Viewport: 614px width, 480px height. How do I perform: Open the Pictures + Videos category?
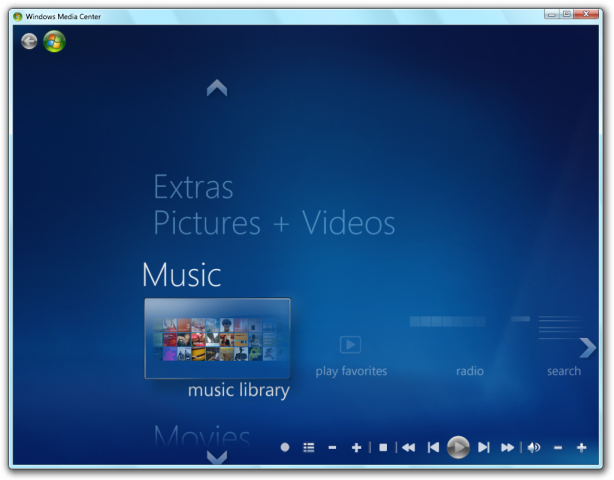click(x=274, y=222)
